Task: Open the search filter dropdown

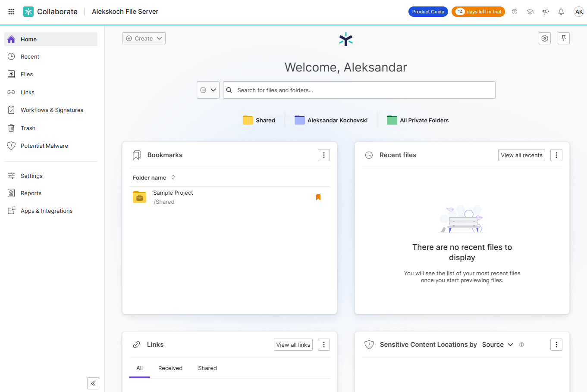Action: point(208,90)
